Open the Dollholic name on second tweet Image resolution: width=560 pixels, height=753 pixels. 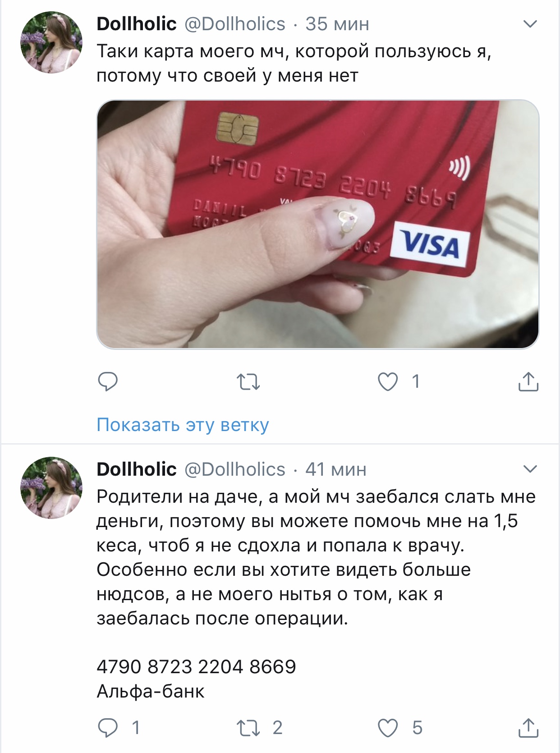[137, 469]
